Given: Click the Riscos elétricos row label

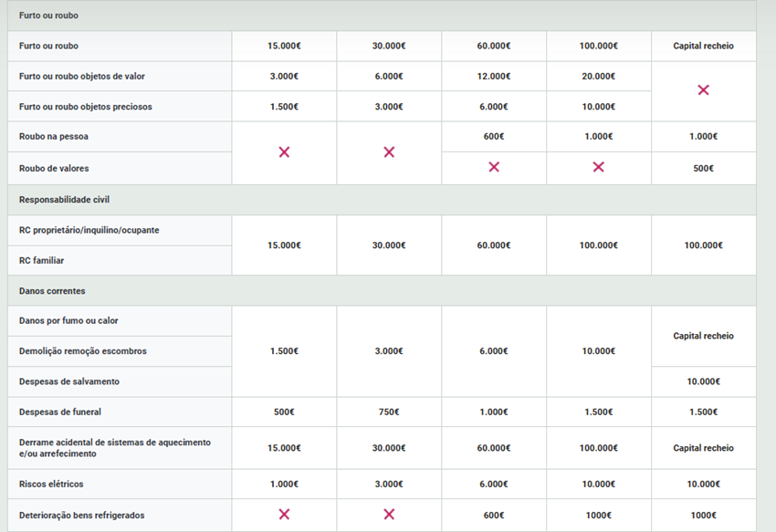Looking at the screenshot, I should tap(51, 484).
